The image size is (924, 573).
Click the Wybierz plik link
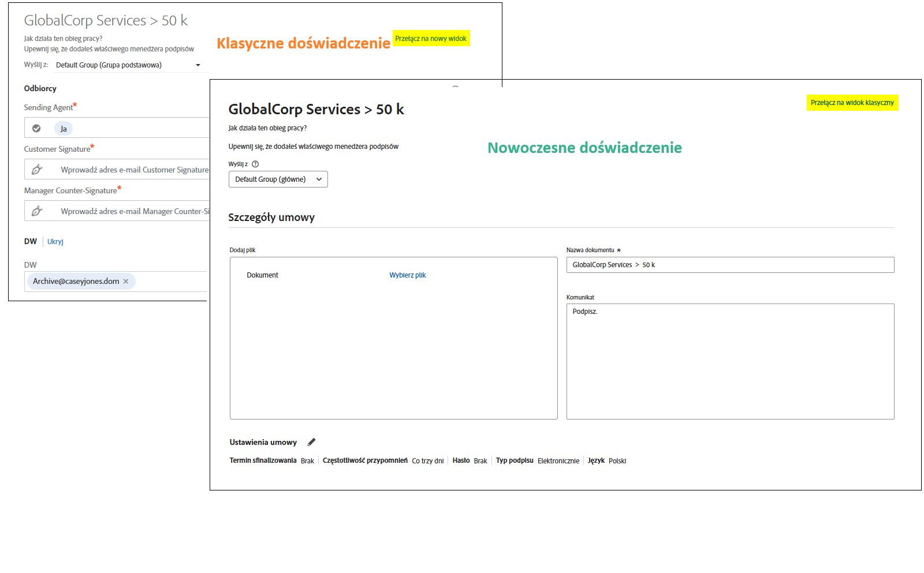(408, 275)
